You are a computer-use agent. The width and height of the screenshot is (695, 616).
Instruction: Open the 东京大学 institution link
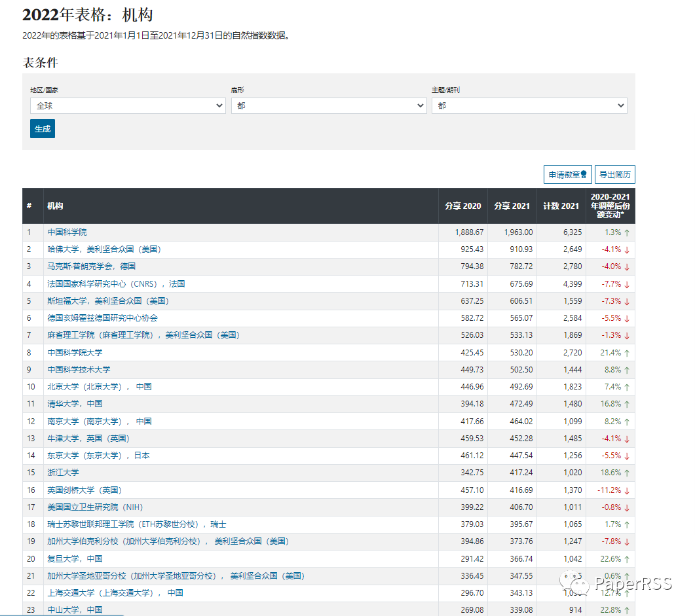point(98,455)
